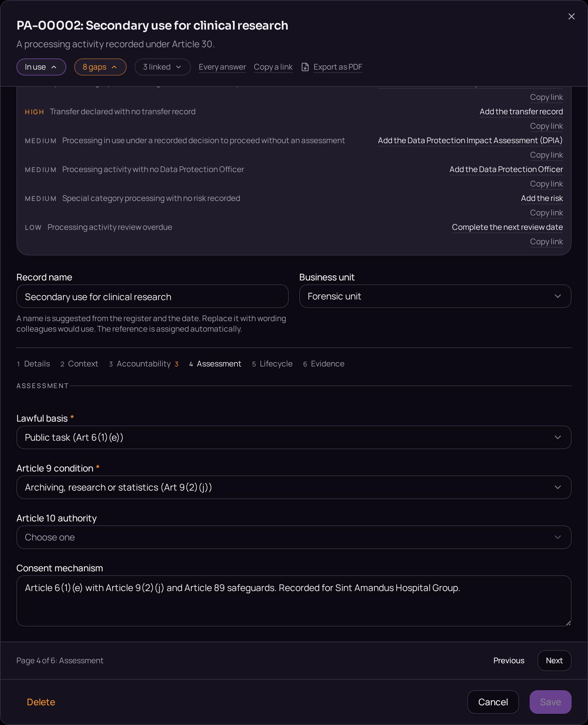Open the In use status dropdown
The image size is (588, 725).
[41, 67]
